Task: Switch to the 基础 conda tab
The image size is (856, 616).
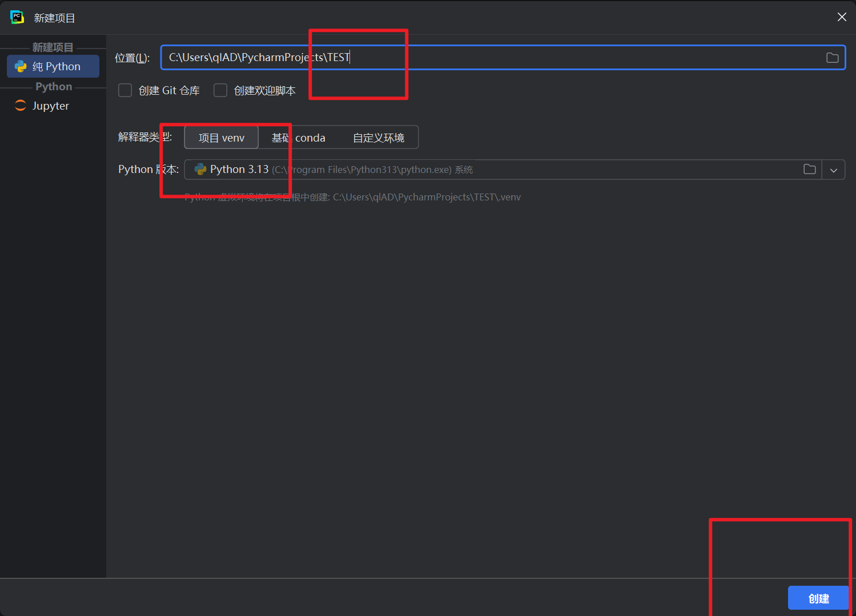Action: coord(298,138)
